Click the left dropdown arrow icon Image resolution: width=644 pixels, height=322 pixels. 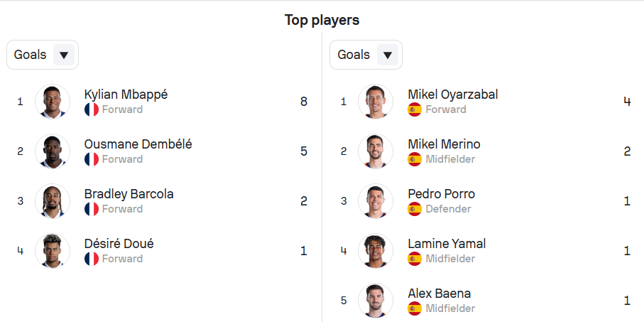[64, 55]
